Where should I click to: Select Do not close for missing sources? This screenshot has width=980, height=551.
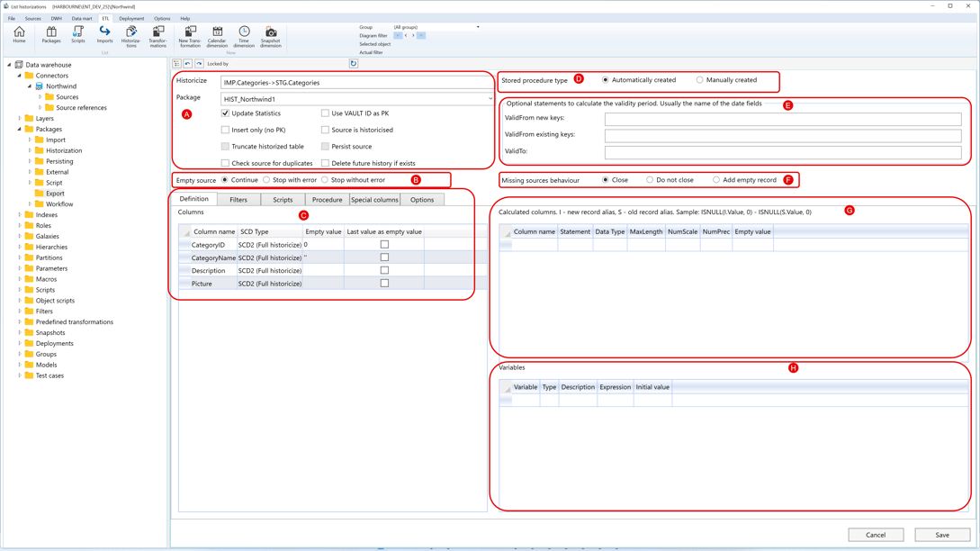650,180
